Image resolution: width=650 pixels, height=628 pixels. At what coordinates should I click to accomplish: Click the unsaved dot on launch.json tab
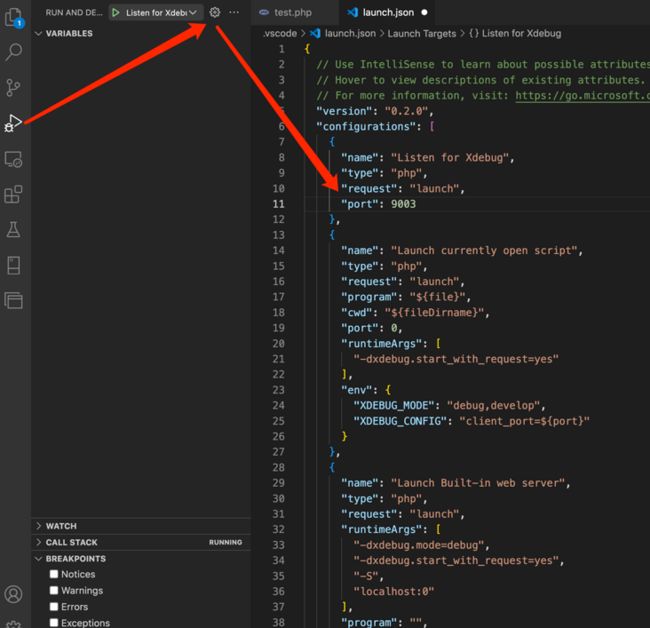[x=424, y=12]
